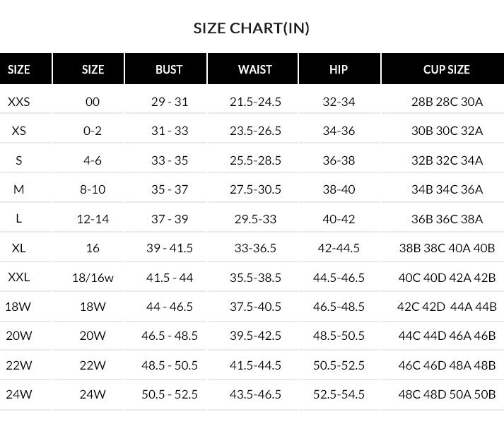The image size is (504, 424).
Task: Select the 18/16w size cell
Action: click(93, 278)
